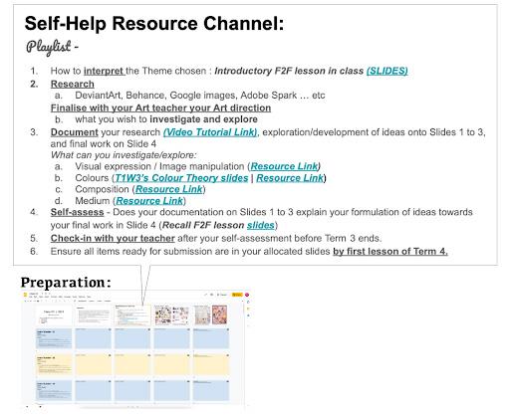Open the Recall F2F lesson slides link

[x=261, y=225]
